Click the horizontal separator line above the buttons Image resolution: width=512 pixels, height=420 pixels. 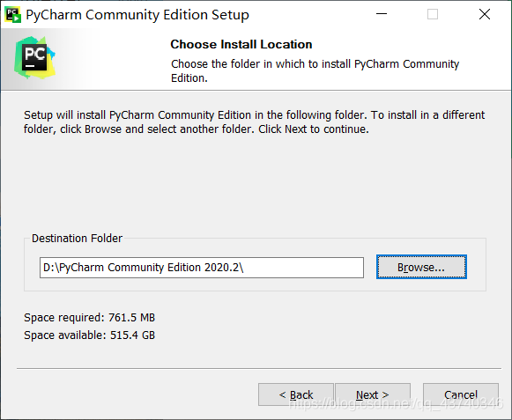click(x=259, y=368)
